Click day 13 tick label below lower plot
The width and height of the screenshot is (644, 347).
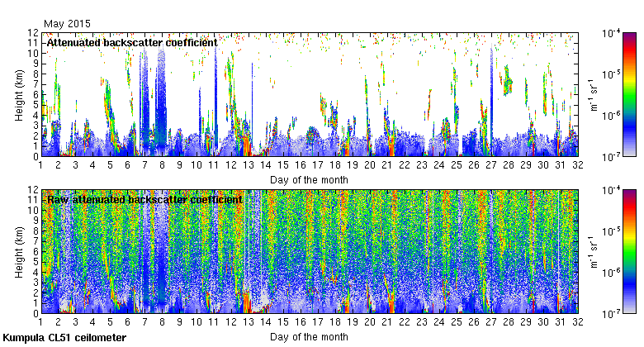249,322
